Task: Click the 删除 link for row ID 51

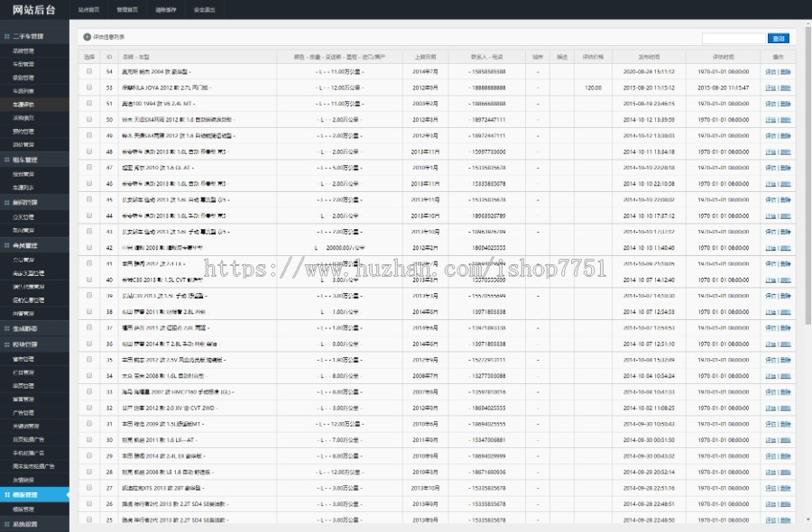Action: click(786, 104)
